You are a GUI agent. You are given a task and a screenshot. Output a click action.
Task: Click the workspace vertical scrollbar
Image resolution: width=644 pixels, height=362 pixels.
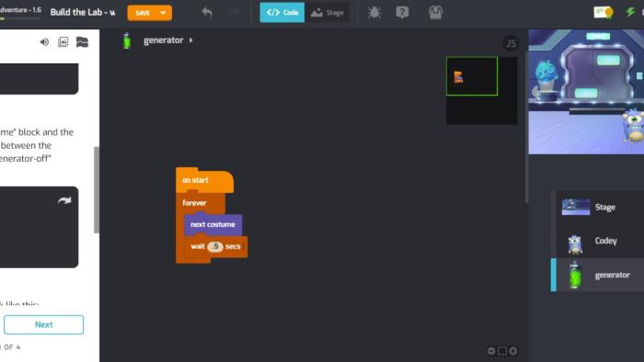point(527,127)
